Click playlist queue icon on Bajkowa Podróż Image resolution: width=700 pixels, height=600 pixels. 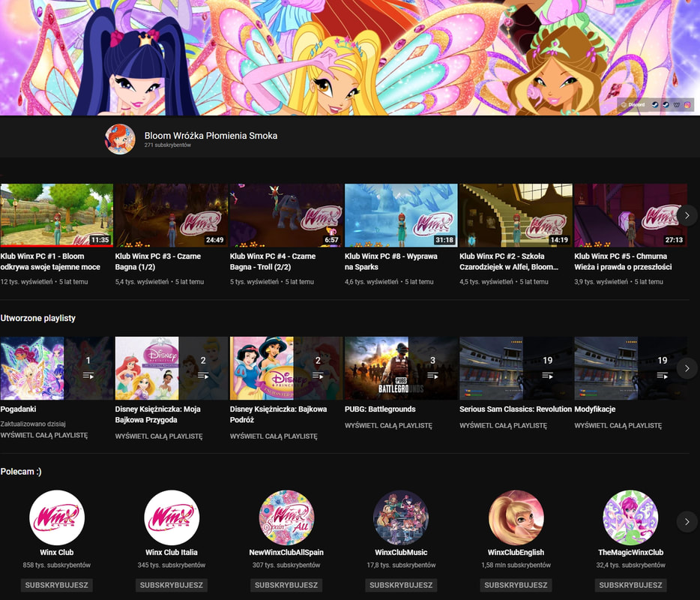tap(318, 376)
